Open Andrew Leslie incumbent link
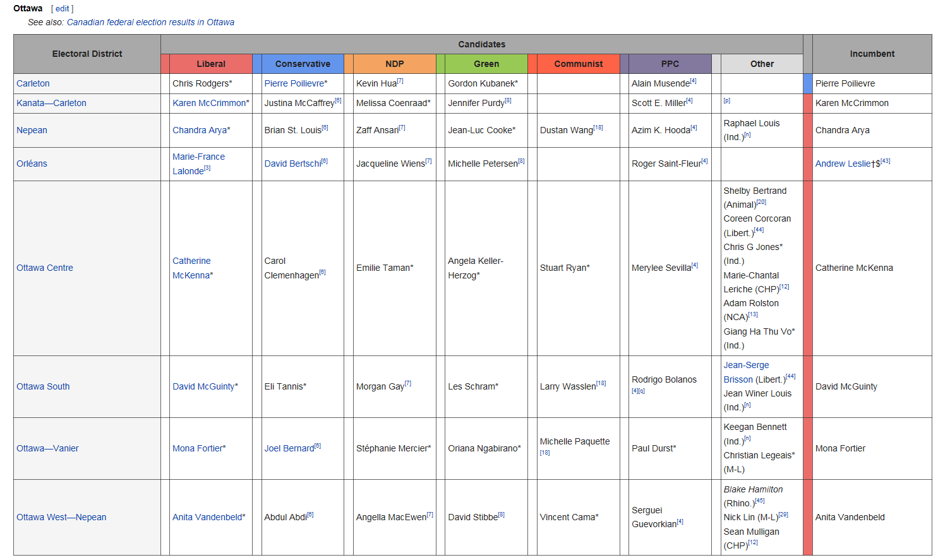 [843, 164]
